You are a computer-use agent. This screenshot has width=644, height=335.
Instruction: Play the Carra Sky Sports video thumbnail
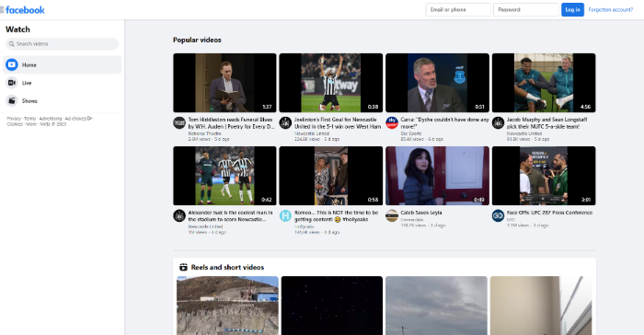coord(437,83)
